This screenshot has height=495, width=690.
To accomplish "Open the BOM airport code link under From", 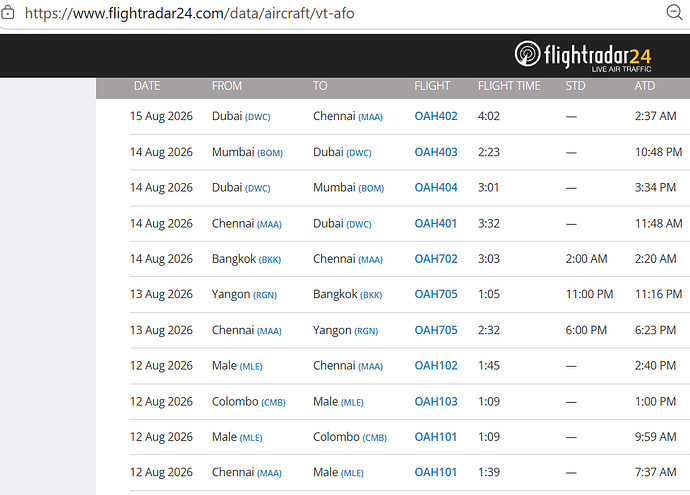I will pyautogui.click(x=270, y=153).
